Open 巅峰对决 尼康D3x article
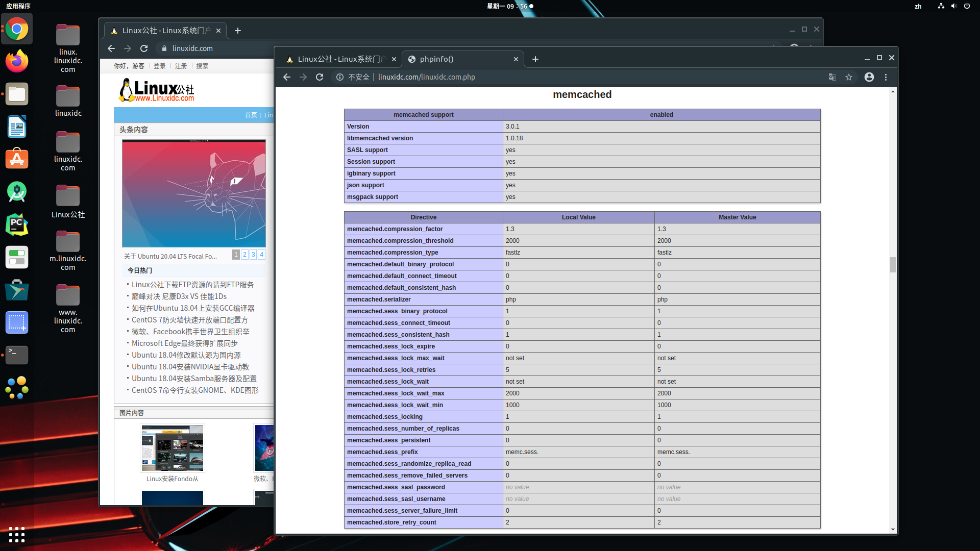This screenshot has width=980, height=551. pos(179,296)
